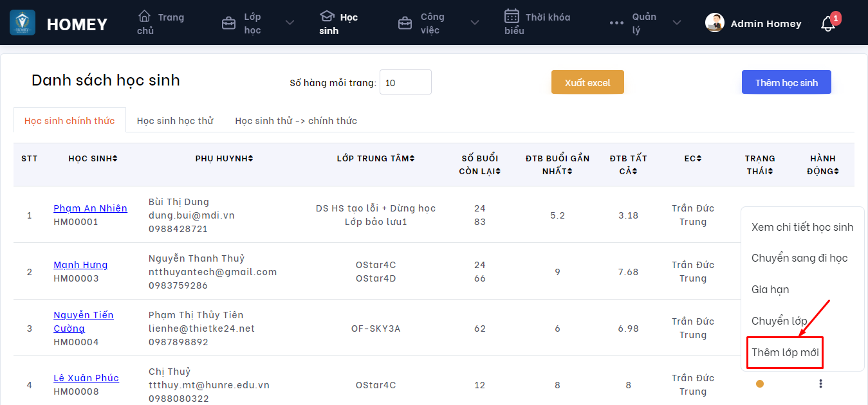Viewport: 868px width, 405px height.
Task: Expand the Lớp học dropdown menu
Action: (x=290, y=23)
